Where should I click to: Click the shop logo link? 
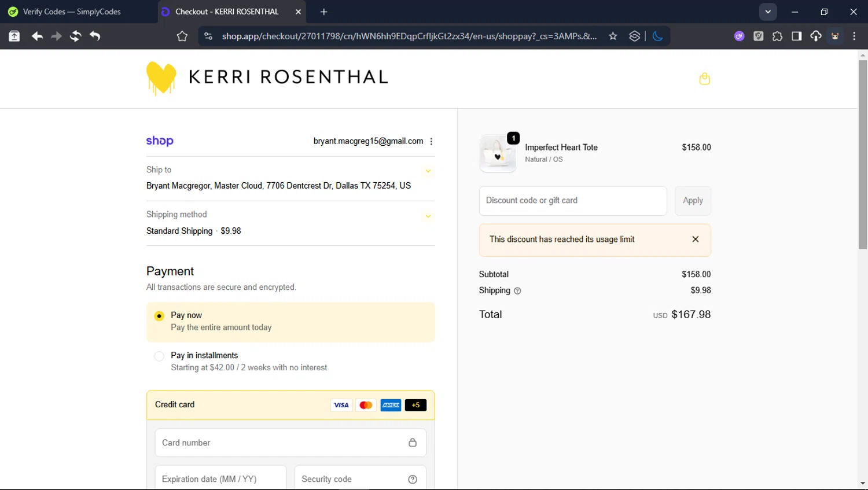[160, 141]
